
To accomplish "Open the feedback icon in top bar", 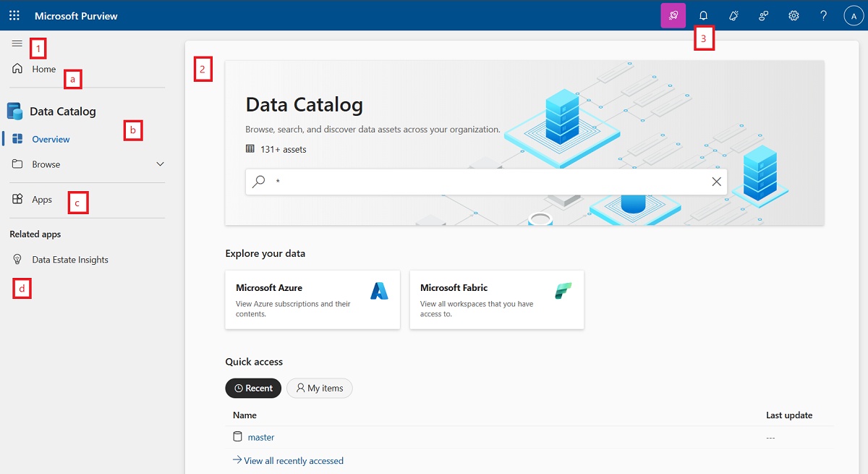I will click(763, 15).
